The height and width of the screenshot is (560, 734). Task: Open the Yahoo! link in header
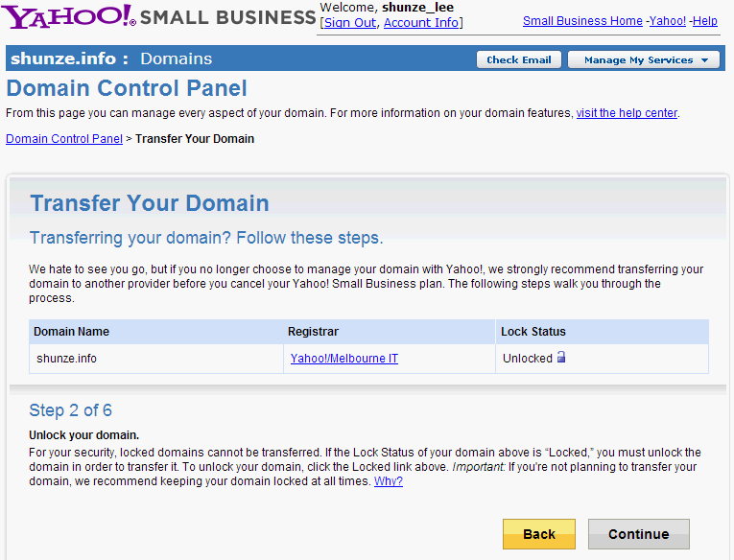point(668,21)
